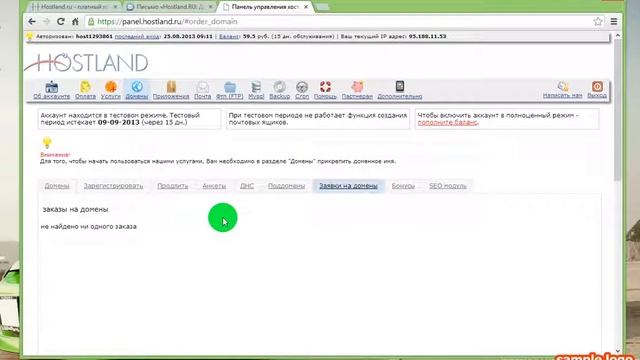Switch to the 'Зарегистрировать' tab
Viewport: 640px width, 360px height.
113,186
